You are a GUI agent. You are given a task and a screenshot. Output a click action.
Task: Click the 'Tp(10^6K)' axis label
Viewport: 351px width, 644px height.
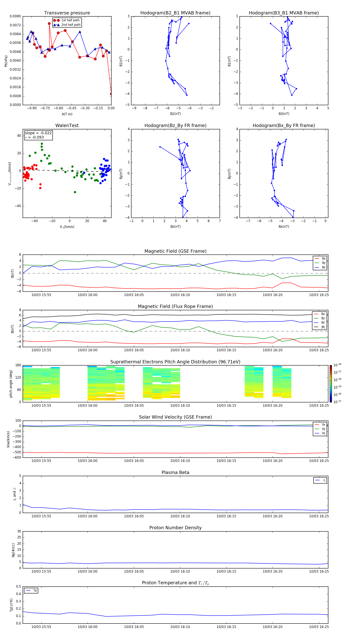pos(12,605)
